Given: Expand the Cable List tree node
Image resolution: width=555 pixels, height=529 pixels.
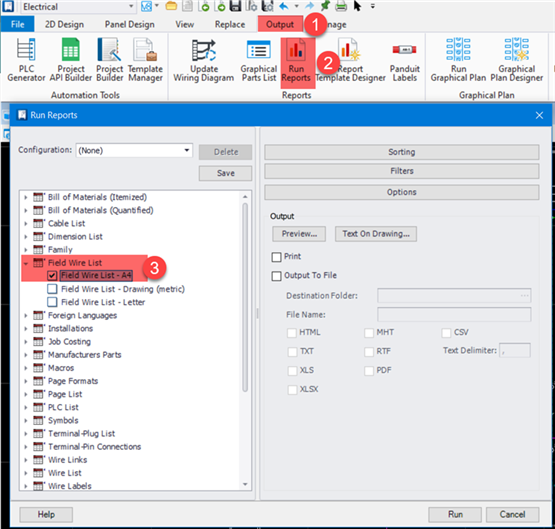Looking at the screenshot, I should (25, 224).
